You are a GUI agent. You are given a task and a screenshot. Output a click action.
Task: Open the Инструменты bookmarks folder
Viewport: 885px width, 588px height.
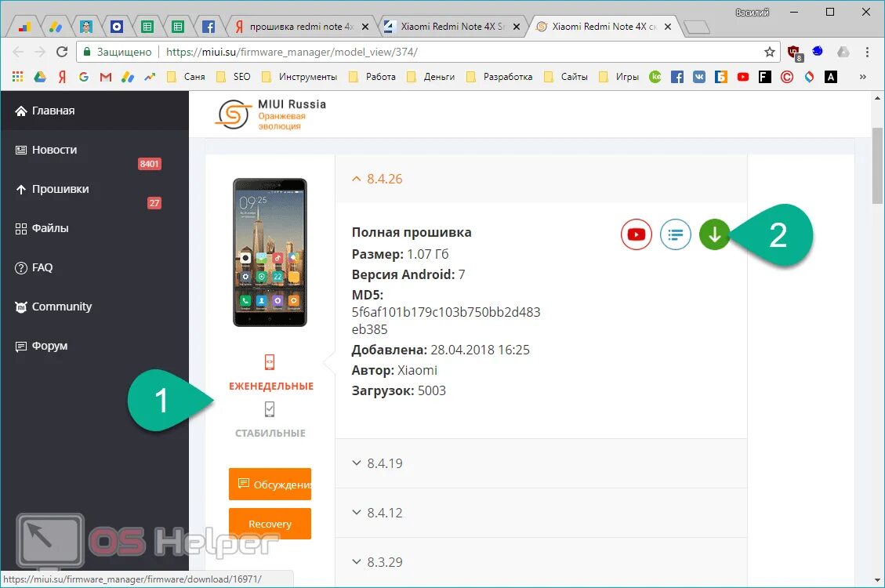tap(299, 77)
